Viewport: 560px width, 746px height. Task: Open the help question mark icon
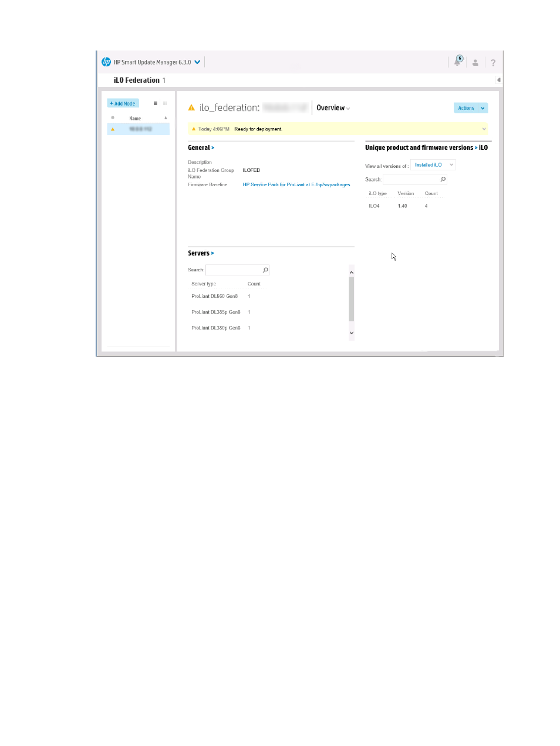[493, 62]
